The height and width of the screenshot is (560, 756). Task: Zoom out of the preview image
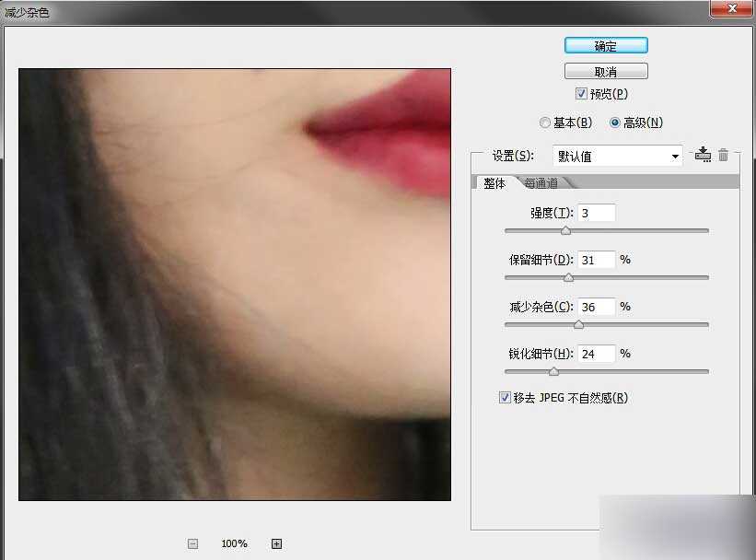(192, 543)
